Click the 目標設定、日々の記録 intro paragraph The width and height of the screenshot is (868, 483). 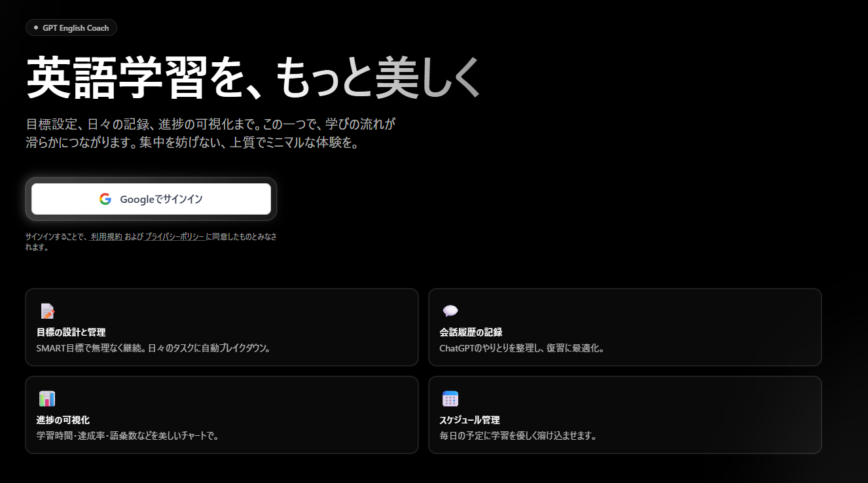click(x=211, y=134)
